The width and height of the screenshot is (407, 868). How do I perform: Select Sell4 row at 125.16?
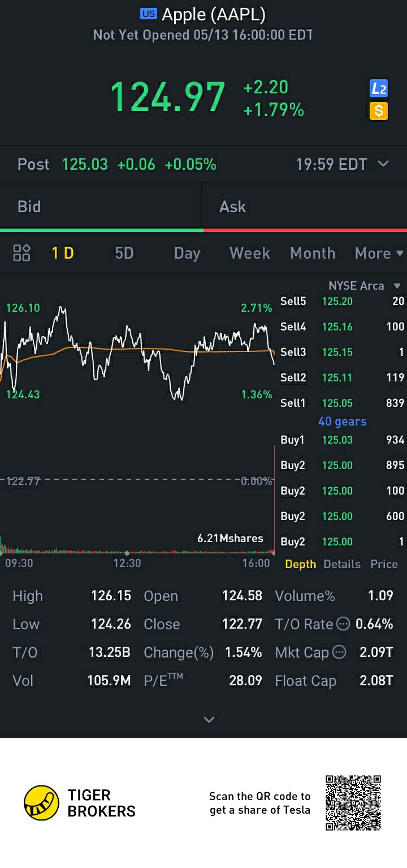pos(342,326)
